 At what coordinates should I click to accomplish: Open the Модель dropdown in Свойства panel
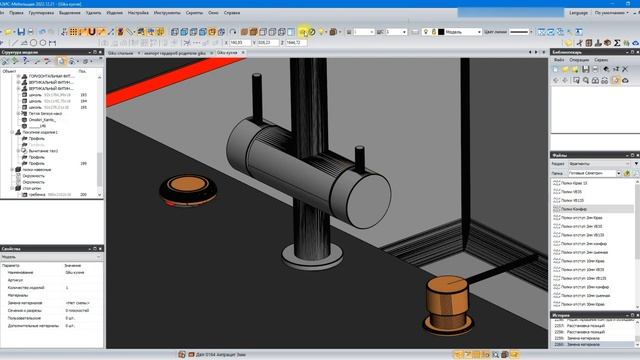click(x=51, y=257)
